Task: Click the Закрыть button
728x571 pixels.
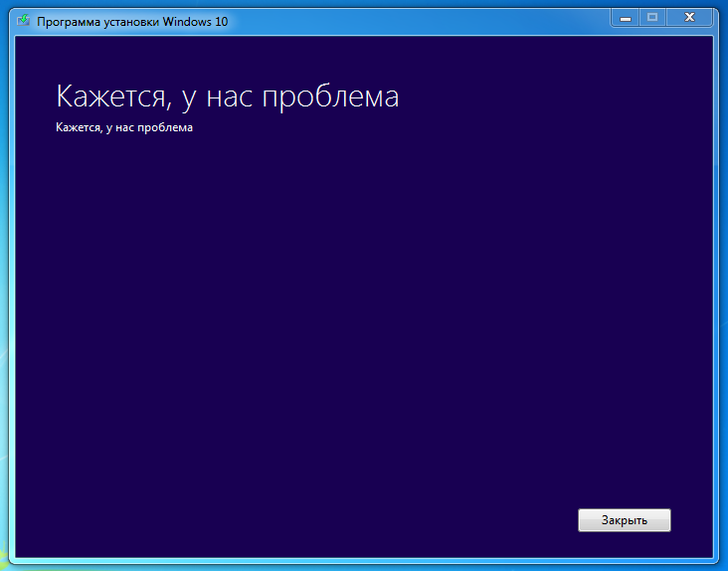Action: pyautogui.click(x=624, y=520)
